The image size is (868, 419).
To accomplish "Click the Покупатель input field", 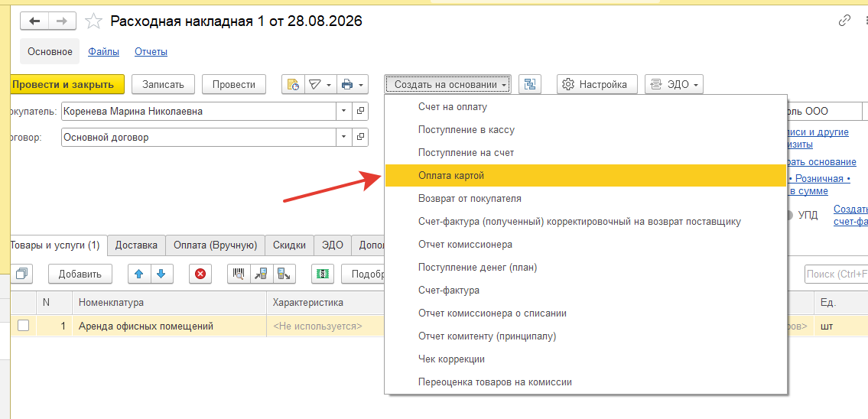I will click(200, 112).
